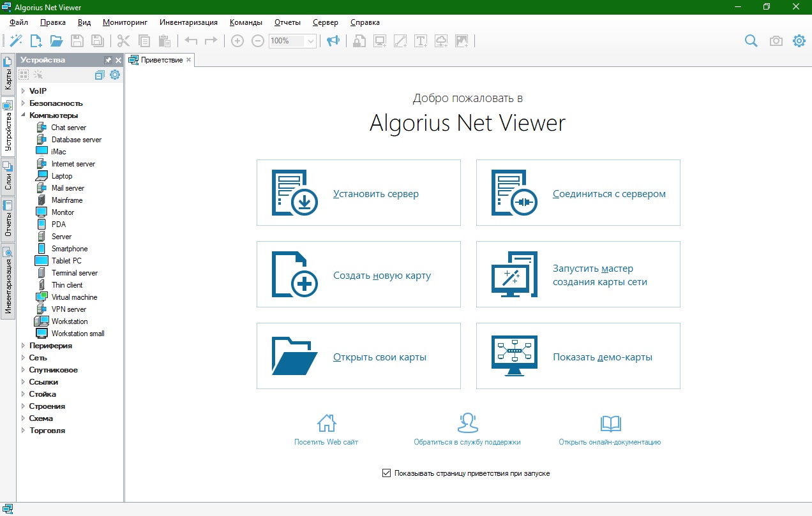812x516 pixels.
Task: Click Создать новую карту button
Action: point(359,274)
